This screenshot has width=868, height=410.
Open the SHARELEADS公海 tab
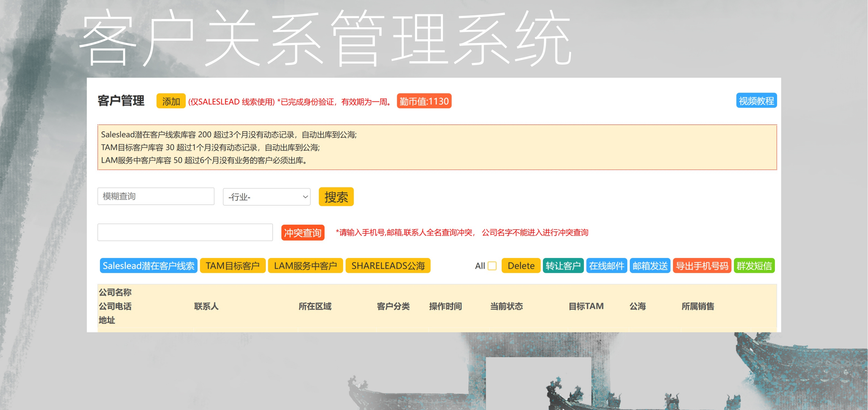pos(387,266)
